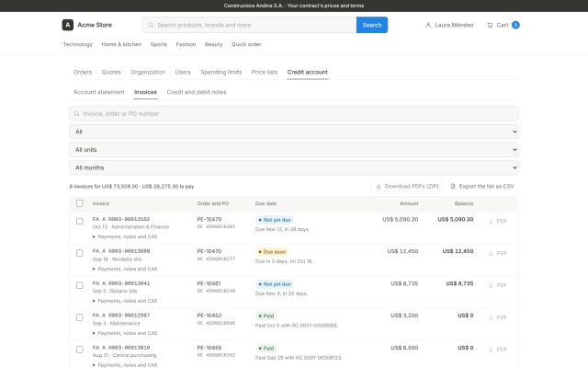Switch to Account statement sub-tab
The width and height of the screenshot is (588, 368).
click(98, 92)
